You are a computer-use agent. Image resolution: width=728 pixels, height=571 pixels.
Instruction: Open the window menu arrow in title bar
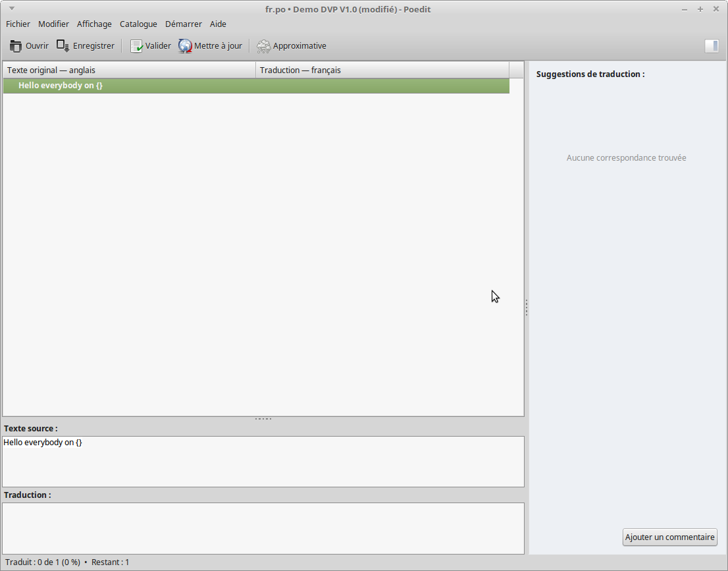point(11,9)
